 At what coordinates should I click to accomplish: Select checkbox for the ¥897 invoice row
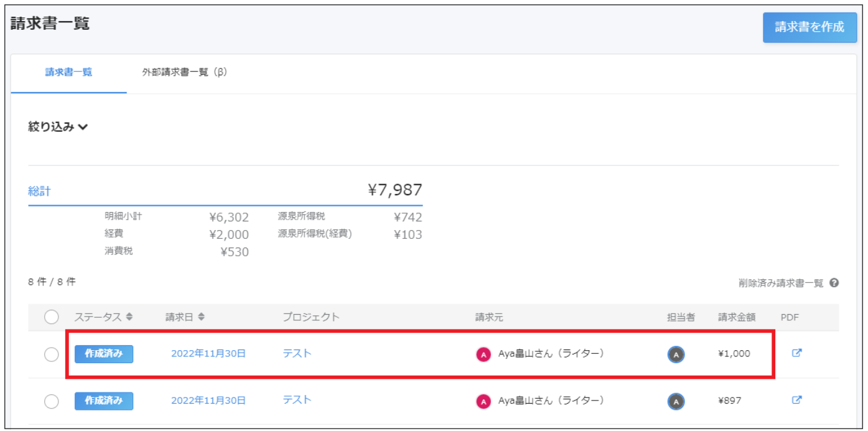(52, 402)
